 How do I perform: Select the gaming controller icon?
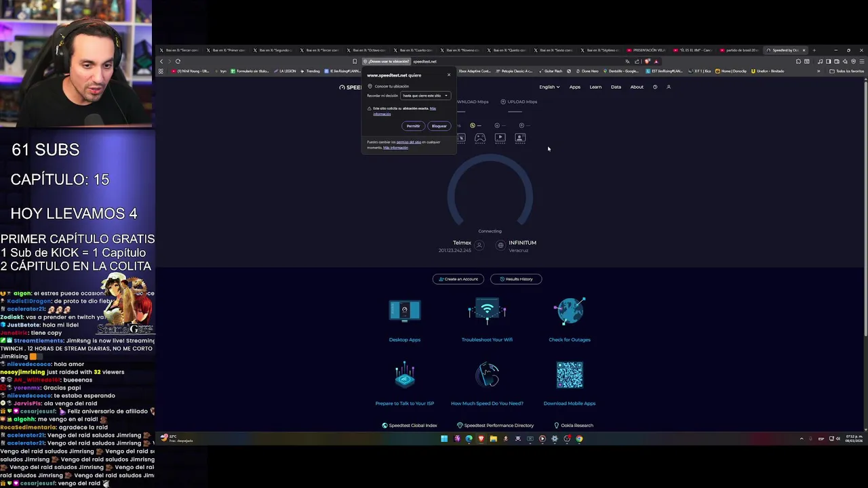480,138
